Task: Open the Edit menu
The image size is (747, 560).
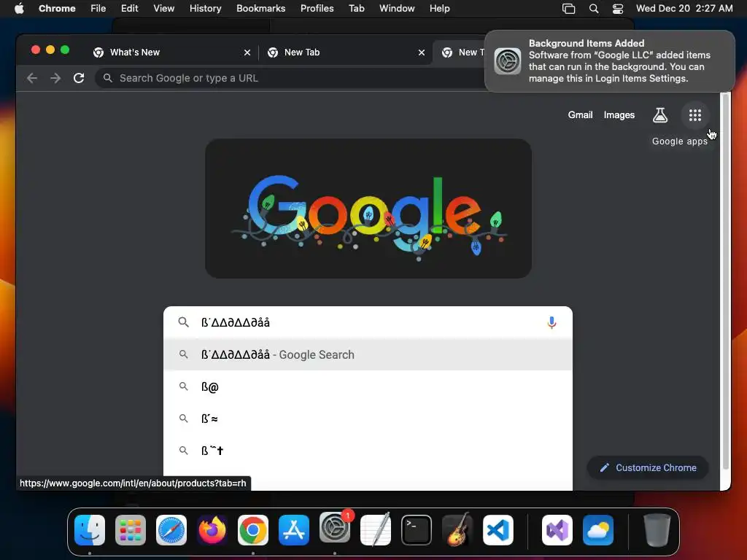Action: point(129,9)
